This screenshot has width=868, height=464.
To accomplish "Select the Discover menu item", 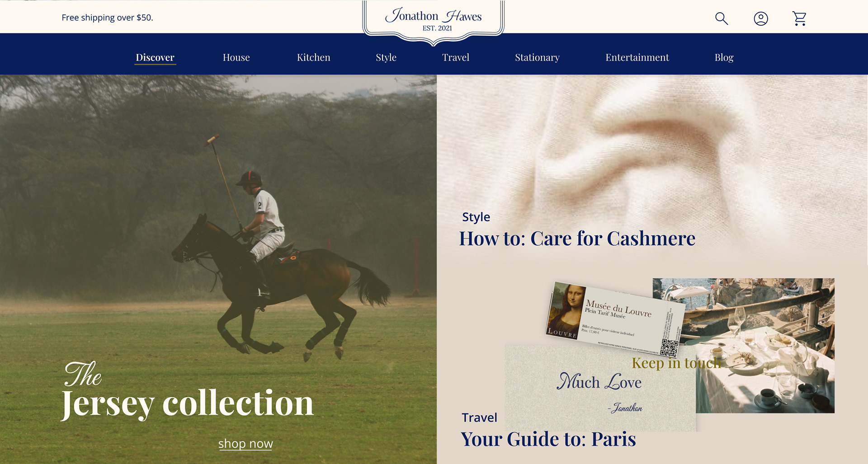I will pos(155,57).
